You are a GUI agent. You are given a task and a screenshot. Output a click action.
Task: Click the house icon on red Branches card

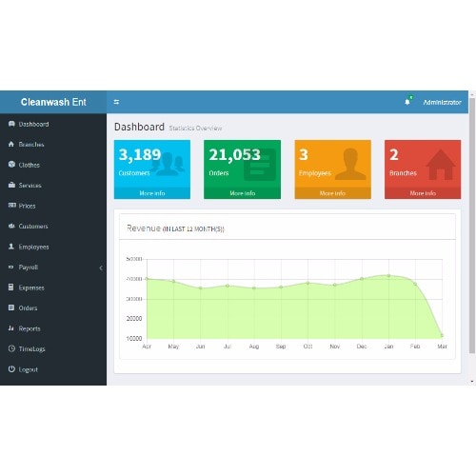441,165
